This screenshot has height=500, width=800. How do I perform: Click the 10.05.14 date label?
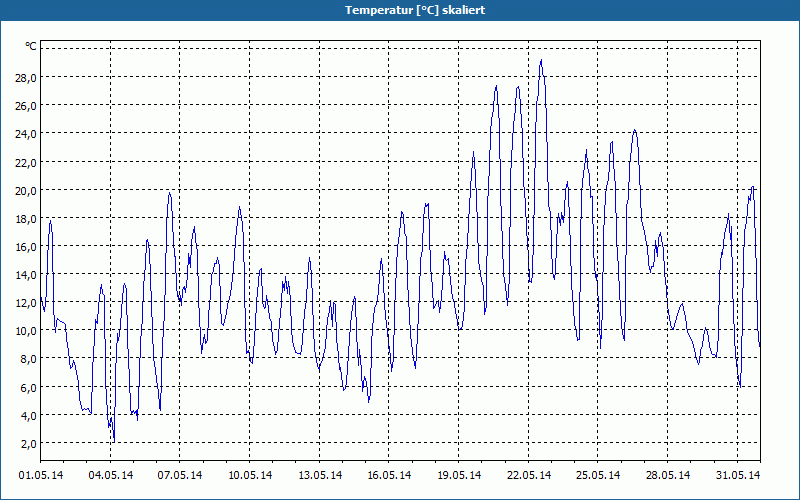(x=250, y=475)
